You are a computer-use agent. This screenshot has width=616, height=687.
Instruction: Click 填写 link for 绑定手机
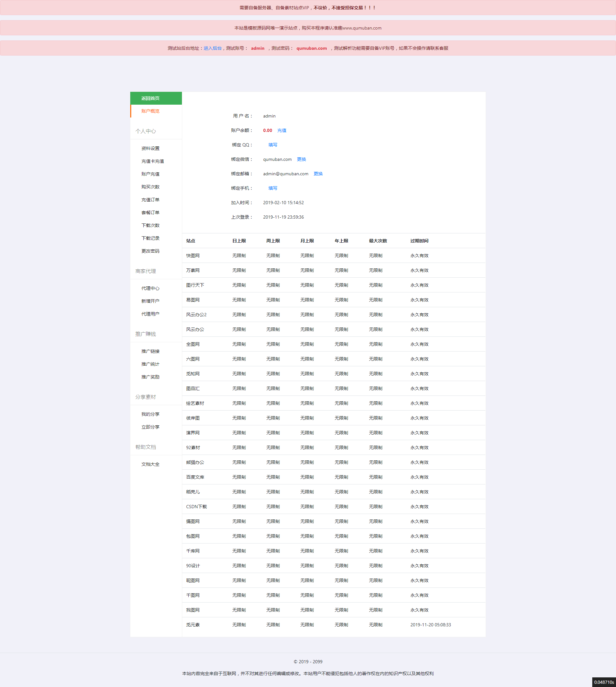[x=273, y=188]
